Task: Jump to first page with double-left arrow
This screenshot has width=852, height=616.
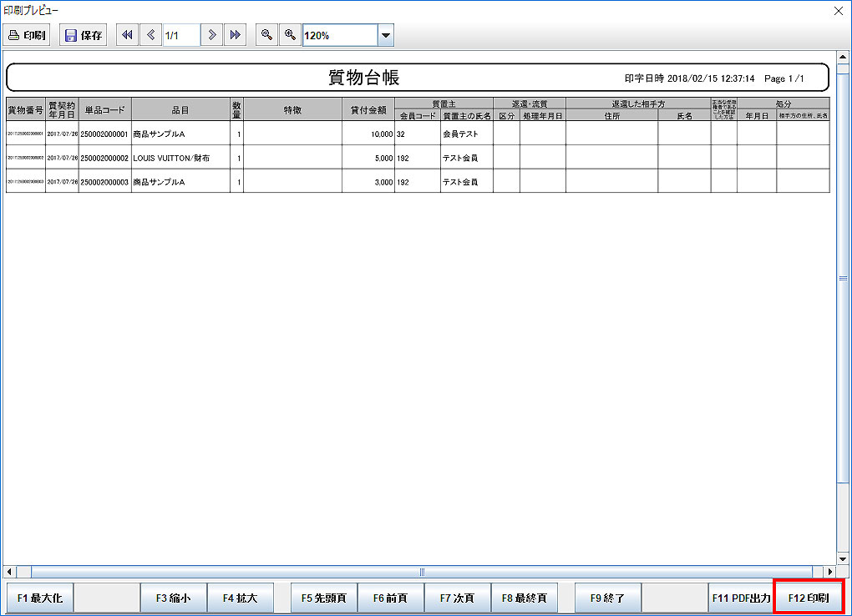Action: tap(127, 35)
